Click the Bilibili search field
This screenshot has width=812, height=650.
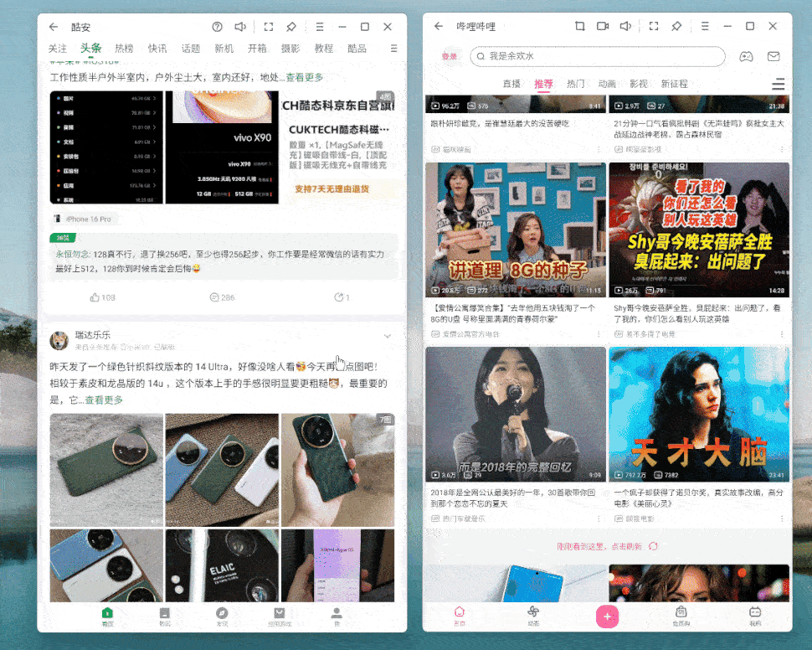(597, 56)
